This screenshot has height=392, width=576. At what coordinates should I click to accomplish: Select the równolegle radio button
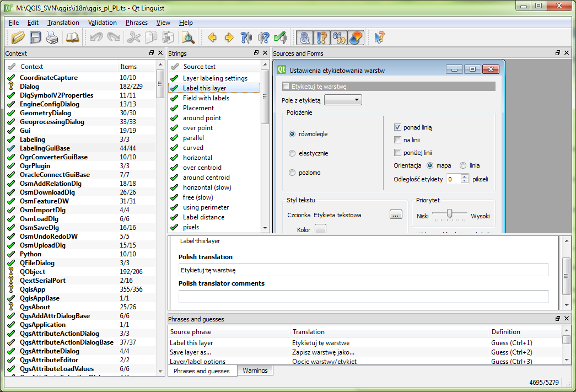tap(292, 134)
